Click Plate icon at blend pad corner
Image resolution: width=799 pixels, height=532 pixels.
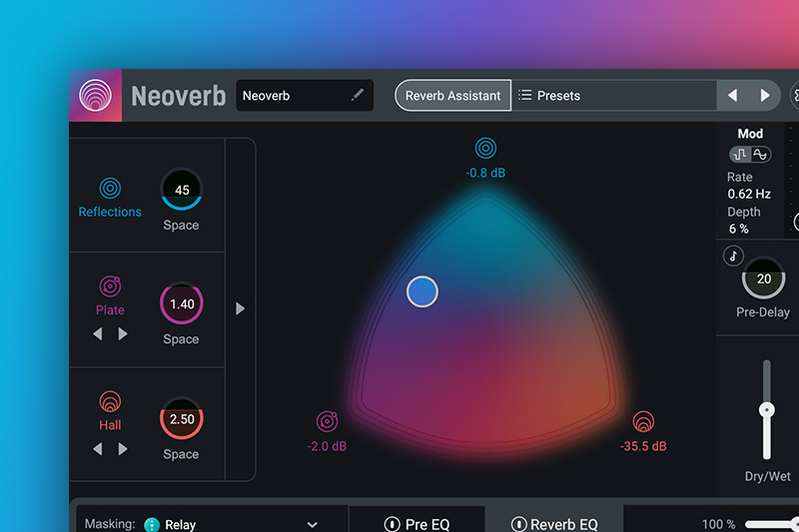(x=328, y=421)
